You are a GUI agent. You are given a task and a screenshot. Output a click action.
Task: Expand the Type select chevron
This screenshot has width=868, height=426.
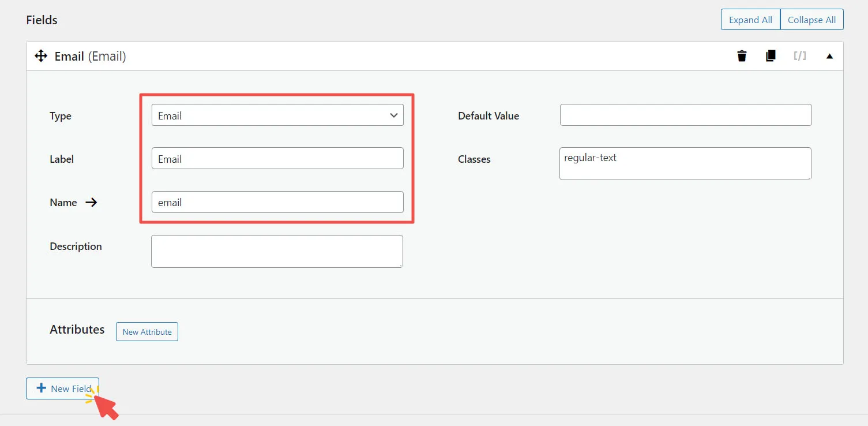point(394,115)
